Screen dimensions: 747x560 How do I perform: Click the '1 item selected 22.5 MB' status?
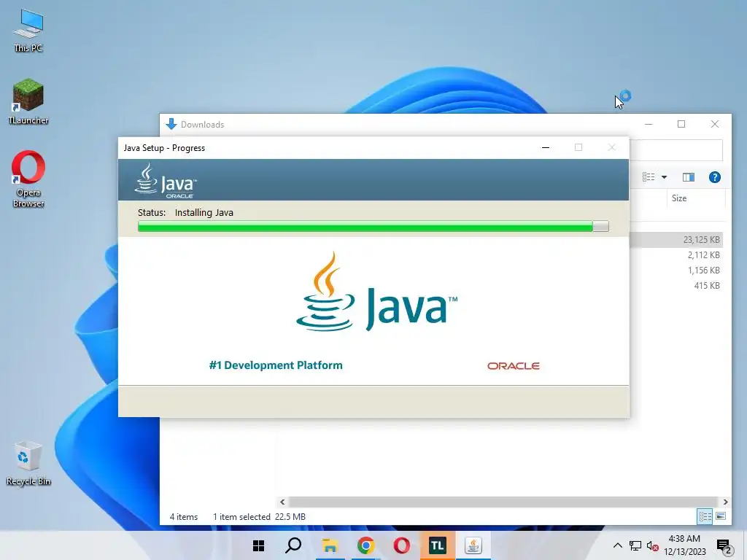(259, 517)
